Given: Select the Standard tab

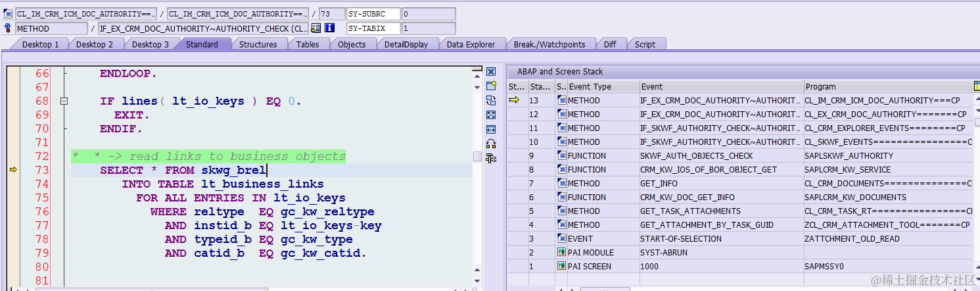Looking at the screenshot, I should click(x=202, y=44).
